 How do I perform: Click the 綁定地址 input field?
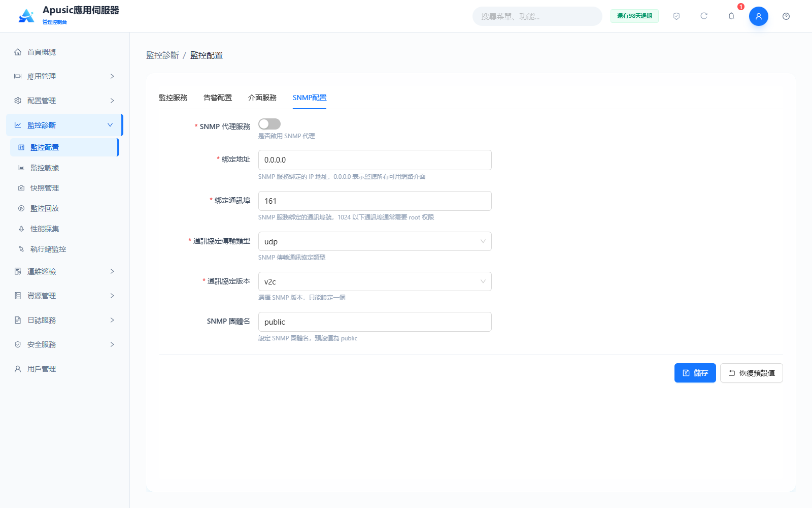[x=375, y=160]
